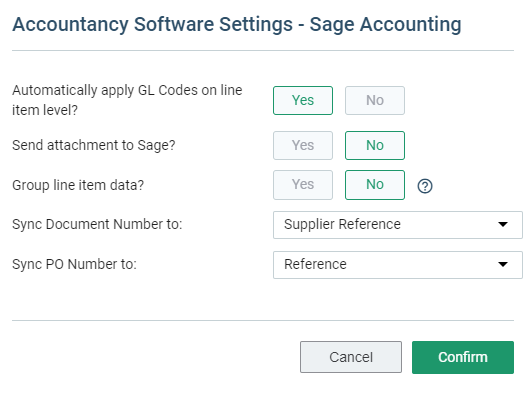
Task: Click the Sync Document Number to label
Action: pyautogui.click(x=97, y=225)
